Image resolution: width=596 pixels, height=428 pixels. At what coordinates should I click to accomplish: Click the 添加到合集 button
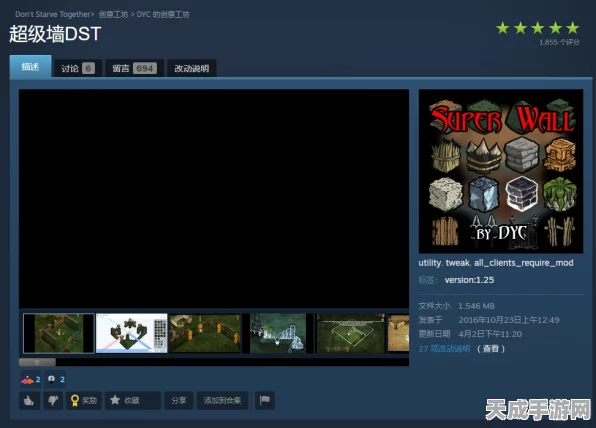click(x=222, y=400)
